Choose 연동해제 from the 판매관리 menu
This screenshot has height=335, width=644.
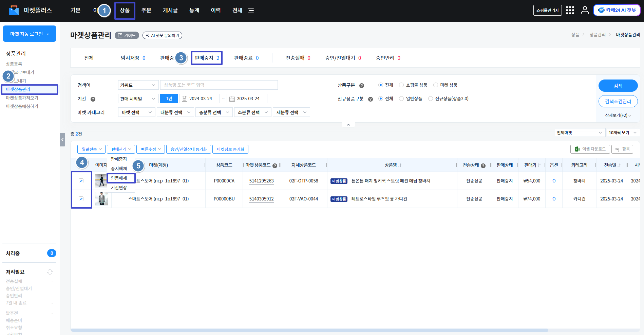click(x=119, y=178)
